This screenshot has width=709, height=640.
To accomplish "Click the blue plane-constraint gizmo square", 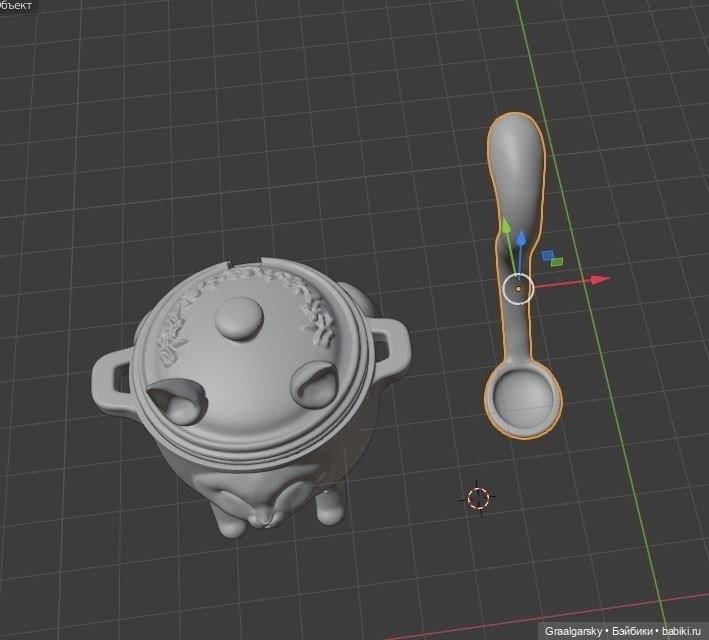I will [548, 256].
